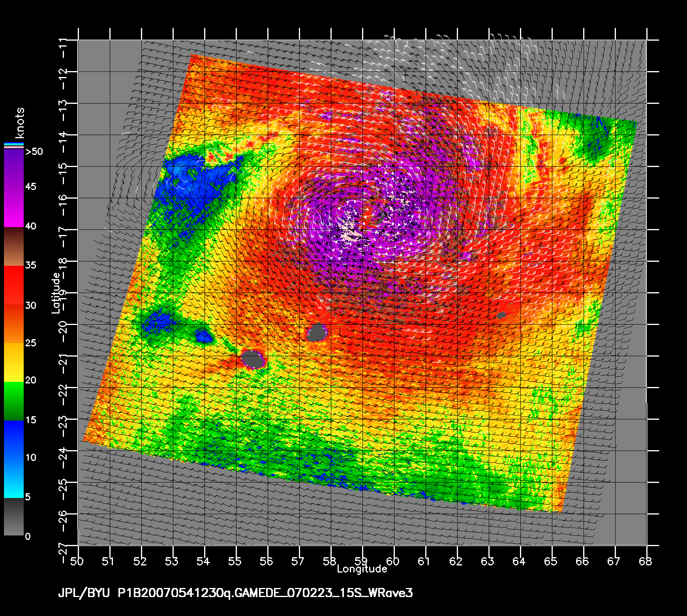
Task: Click the '35' label on the color scale
Action: coord(31,265)
